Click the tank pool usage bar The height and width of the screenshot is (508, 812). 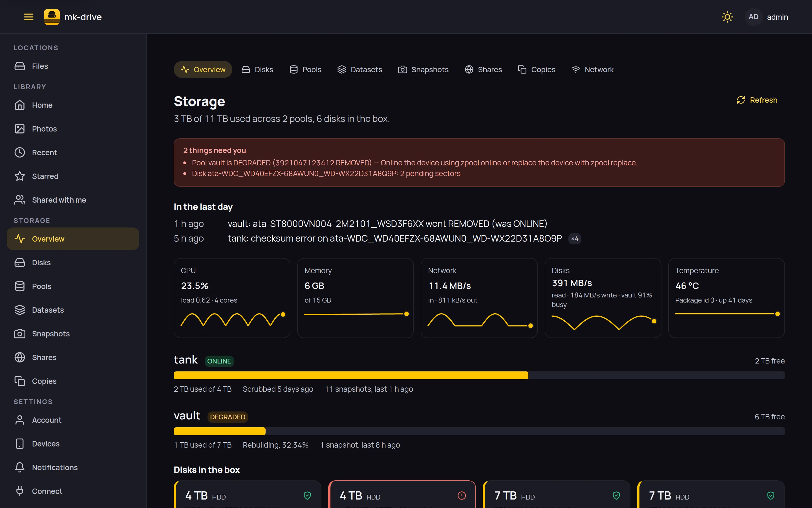[479, 375]
